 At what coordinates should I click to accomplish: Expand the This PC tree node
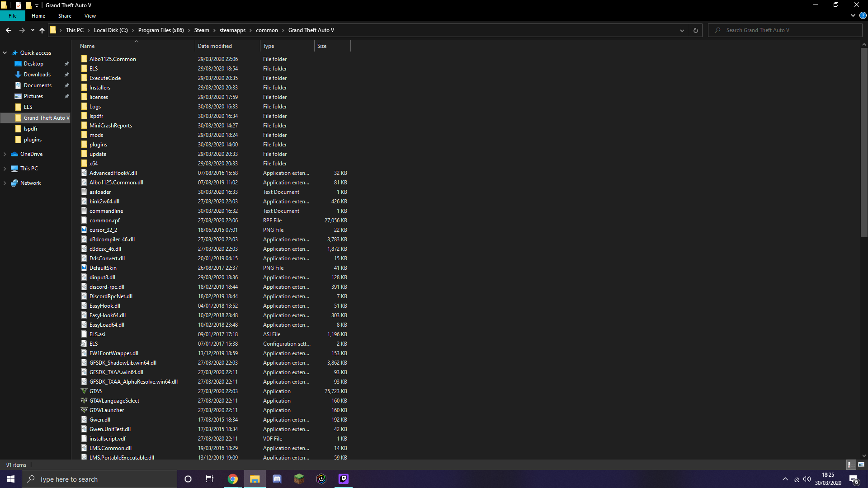[x=5, y=169]
